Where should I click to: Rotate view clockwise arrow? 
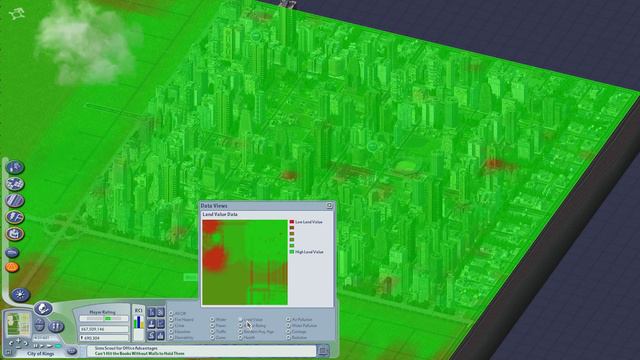pos(26,343)
